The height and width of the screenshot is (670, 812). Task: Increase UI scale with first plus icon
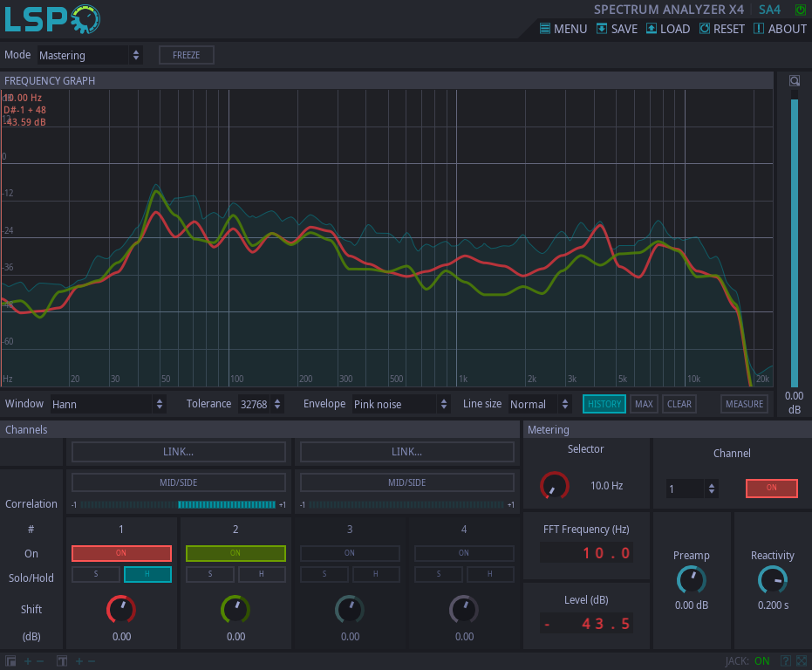point(28,661)
